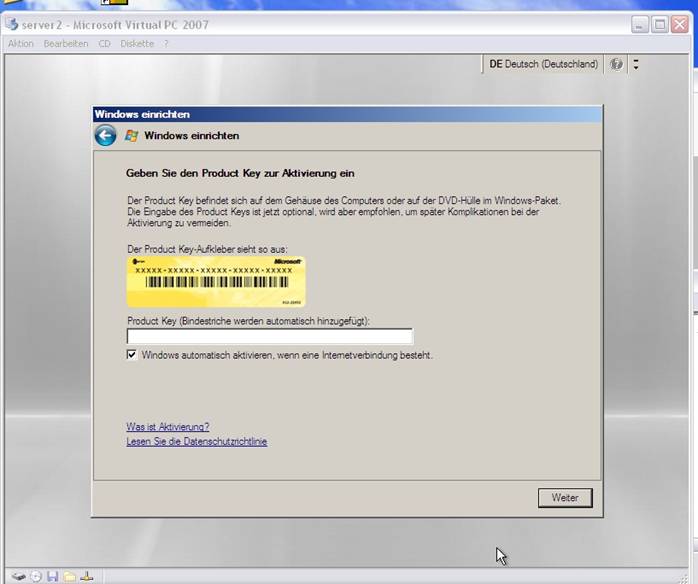Click the Windows flag logo in the wizard header
This screenshot has width=698, height=584.
[x=131, y=136]
